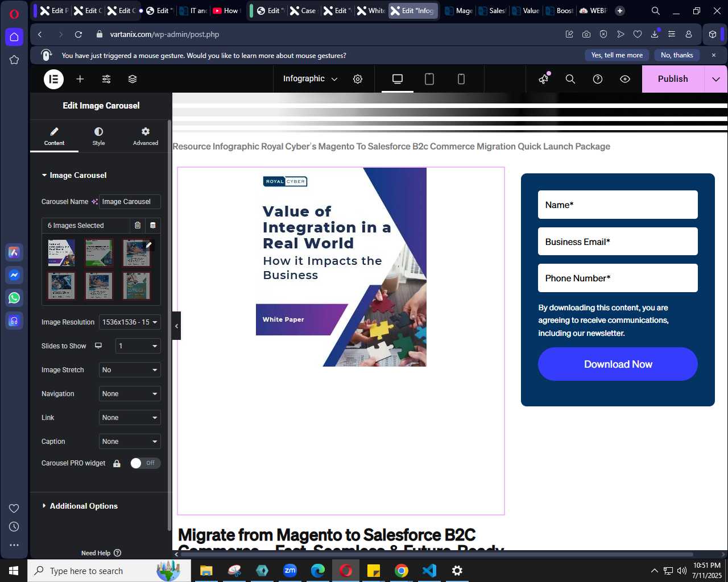
Task: Open the Image Resolution dropdown
Action: (130, 322)
